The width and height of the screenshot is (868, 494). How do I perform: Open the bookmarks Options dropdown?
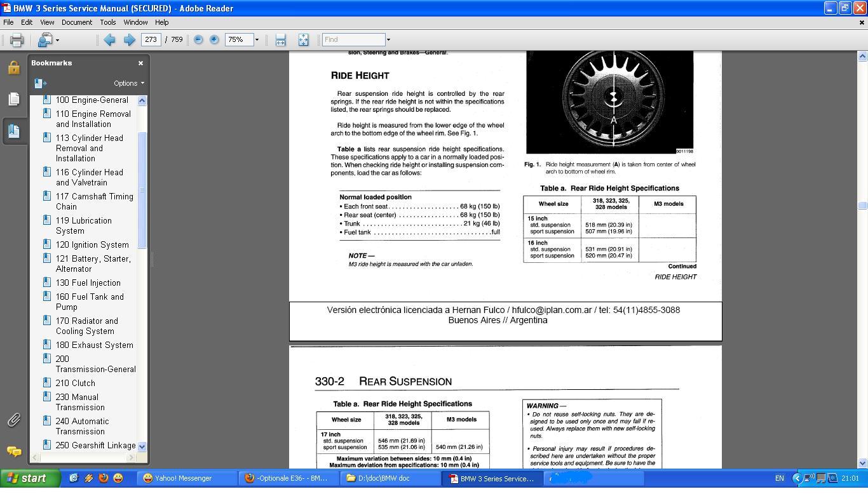pyautogui.click(x=128, y=83)
